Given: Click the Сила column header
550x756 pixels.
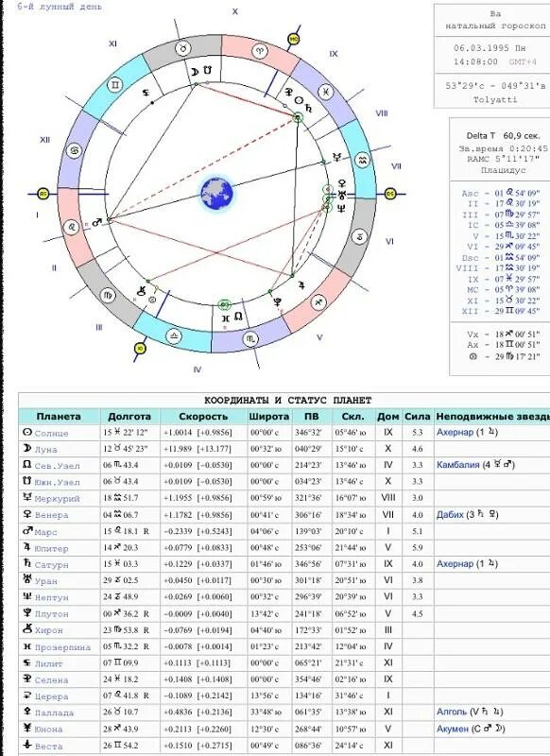Looking at the screenshot, I should coord(418,416).
